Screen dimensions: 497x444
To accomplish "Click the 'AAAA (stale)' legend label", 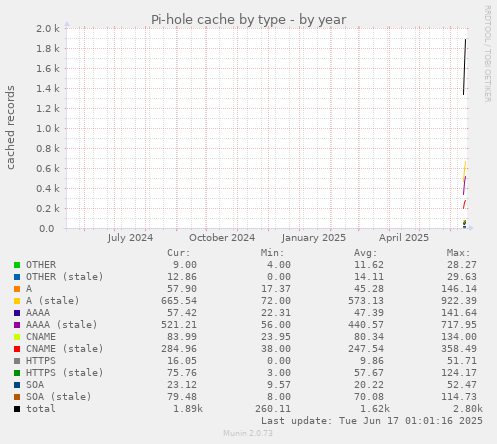I will coord(62,325).
